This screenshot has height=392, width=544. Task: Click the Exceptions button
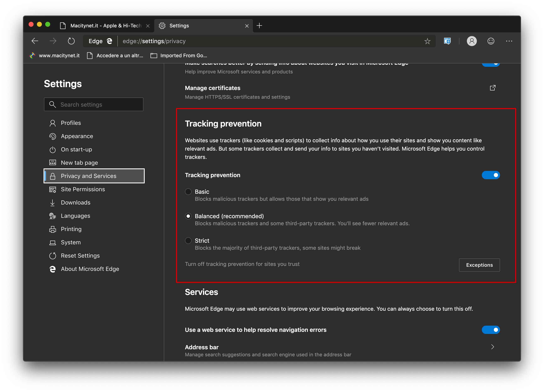pyautogui.click(x=479, y=265)
